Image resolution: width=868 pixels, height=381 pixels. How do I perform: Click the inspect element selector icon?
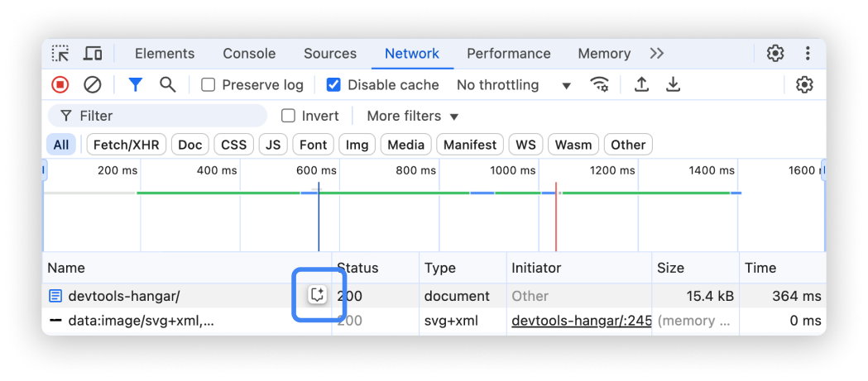60,54
